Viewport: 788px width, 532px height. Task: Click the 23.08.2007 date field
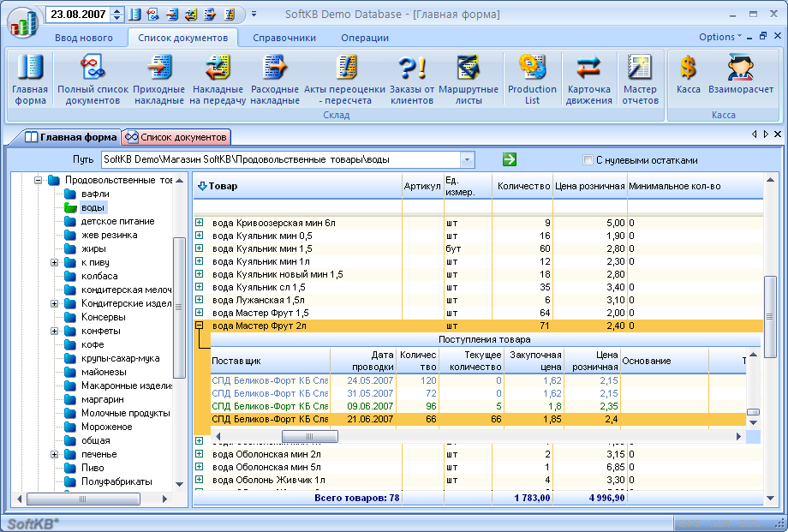[x=79, y=15]
